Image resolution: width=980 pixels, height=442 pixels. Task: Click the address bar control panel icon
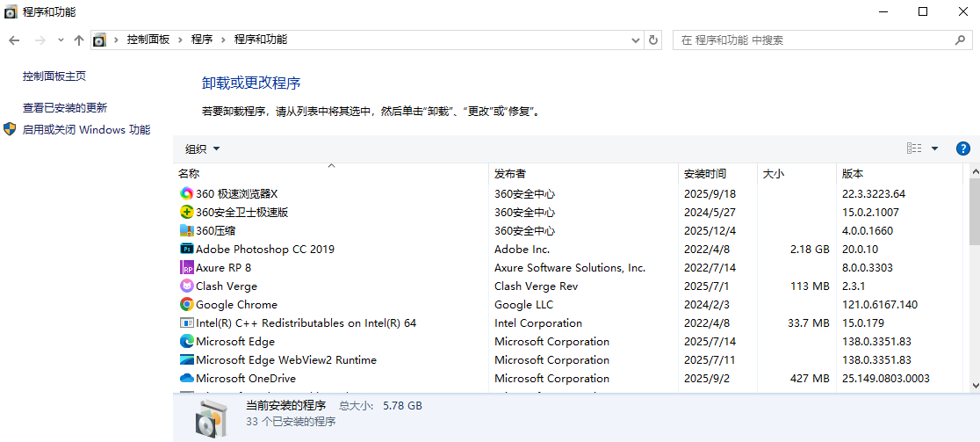click(99, 40)
